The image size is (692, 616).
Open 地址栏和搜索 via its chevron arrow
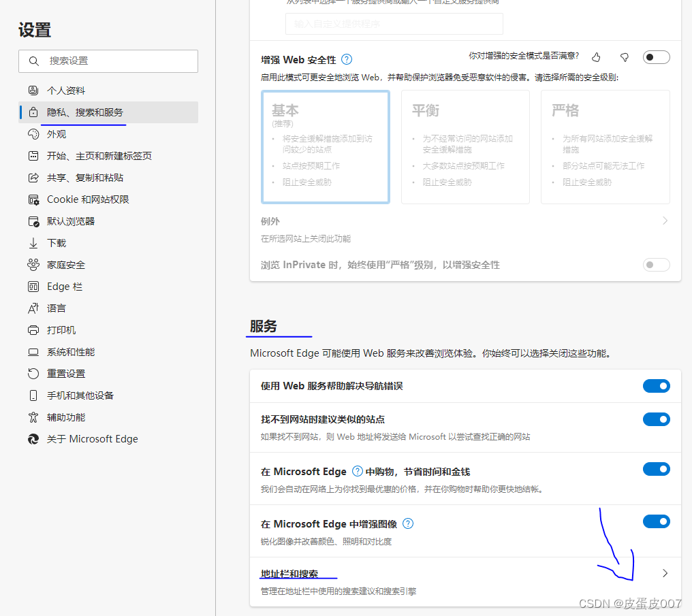[x=665, y=573]
